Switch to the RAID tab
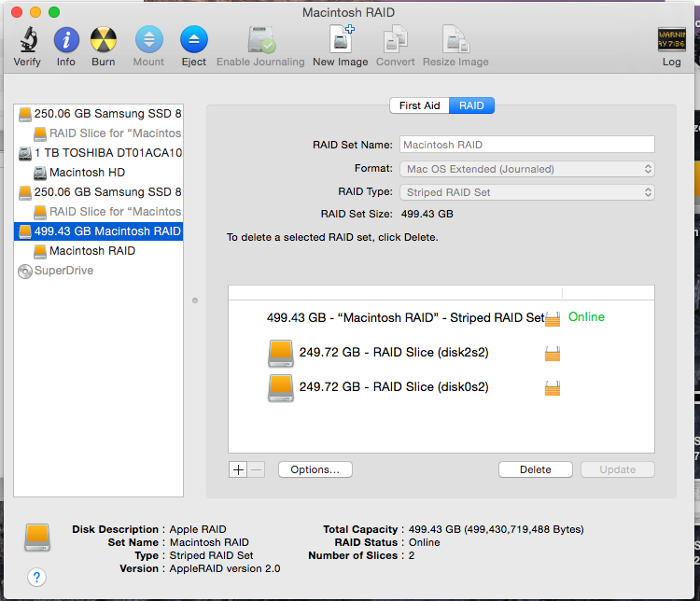The width and height of the screenshot is (700, 601). coord(471,105)
